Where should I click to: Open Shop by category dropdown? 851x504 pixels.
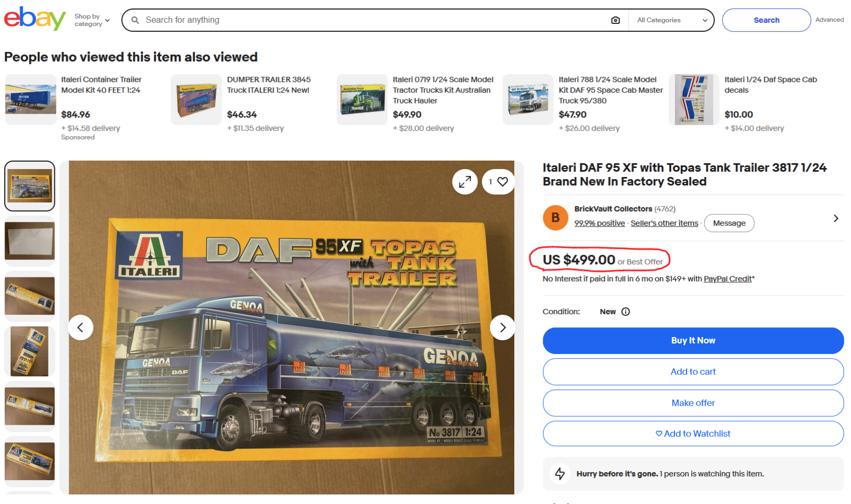point(92,20)
